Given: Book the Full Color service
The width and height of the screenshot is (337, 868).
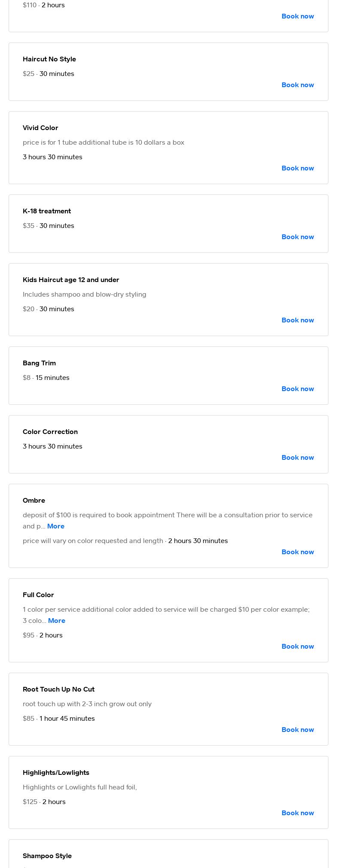Looking at the screenshot, I should click(x=298, y=646).
